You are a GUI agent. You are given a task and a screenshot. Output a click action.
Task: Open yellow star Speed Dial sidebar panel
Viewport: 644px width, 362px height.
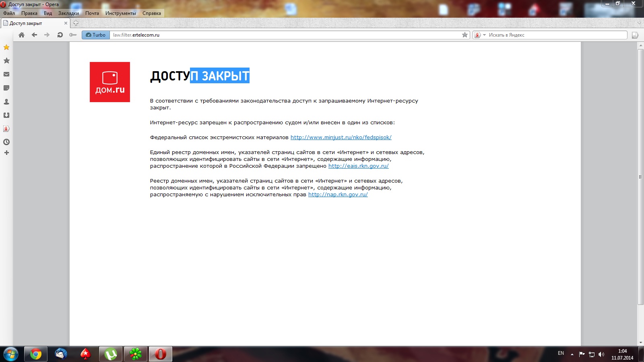tap(6, 47)
